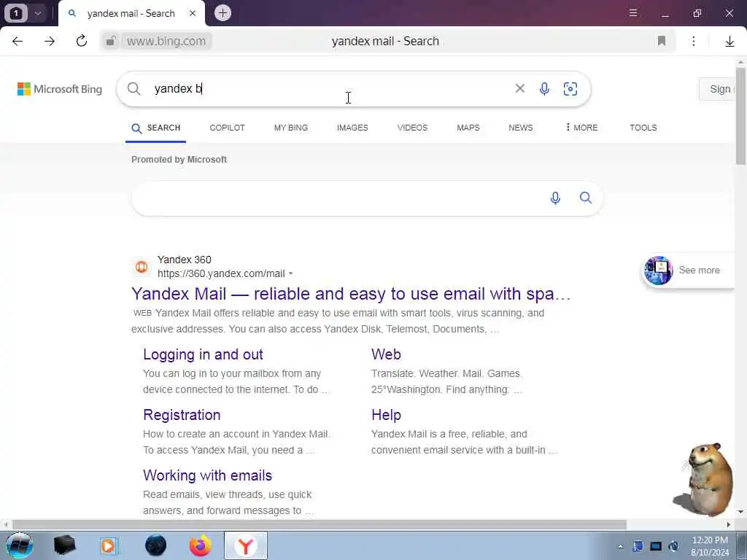Open the downloads arrow icon
This screenshot has height=560, width=747.
pos(729,42)
